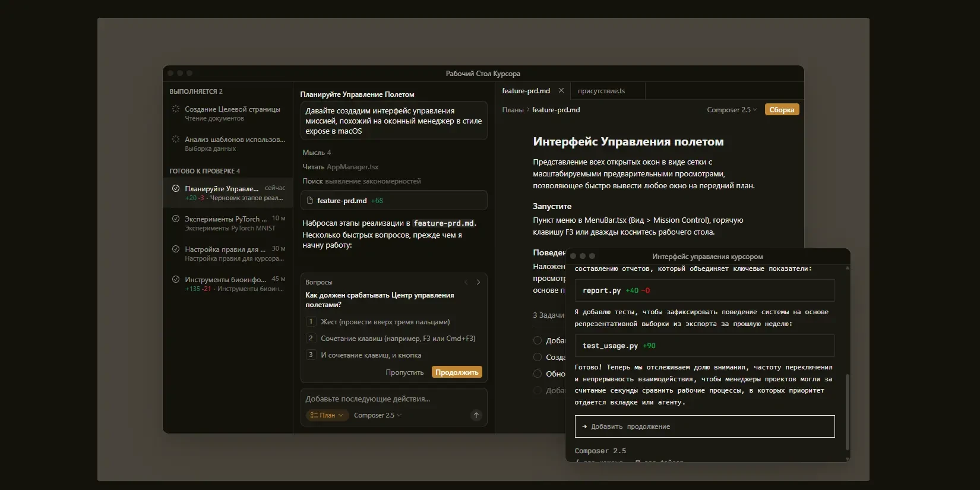Screen dimensions: 980x490
Task: Choose option И сочетание клавиш, и кнопка
Action: (393, 355)
